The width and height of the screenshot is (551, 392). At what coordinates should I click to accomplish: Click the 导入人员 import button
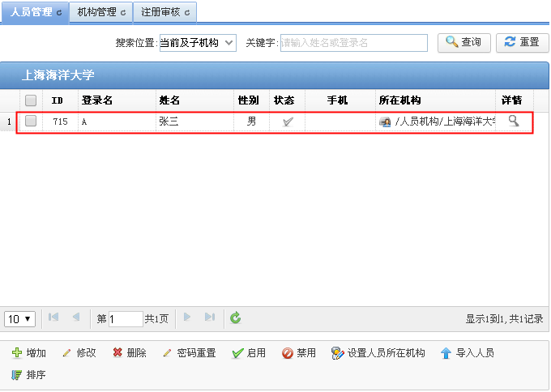coord(467,353)
